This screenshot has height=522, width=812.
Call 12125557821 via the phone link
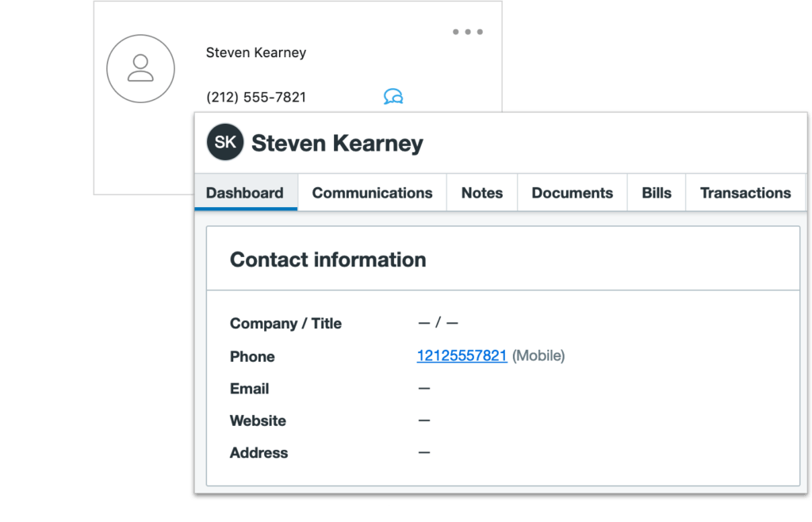click(462, 355)
